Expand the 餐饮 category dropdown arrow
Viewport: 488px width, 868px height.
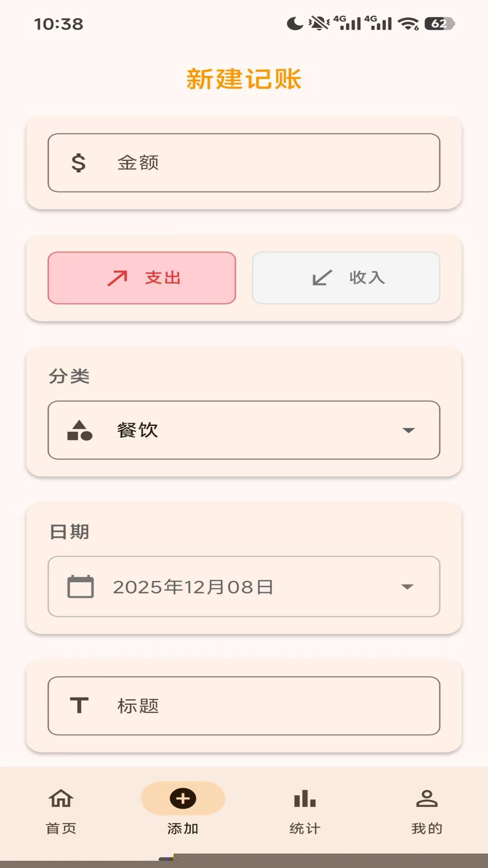(408, 430)
